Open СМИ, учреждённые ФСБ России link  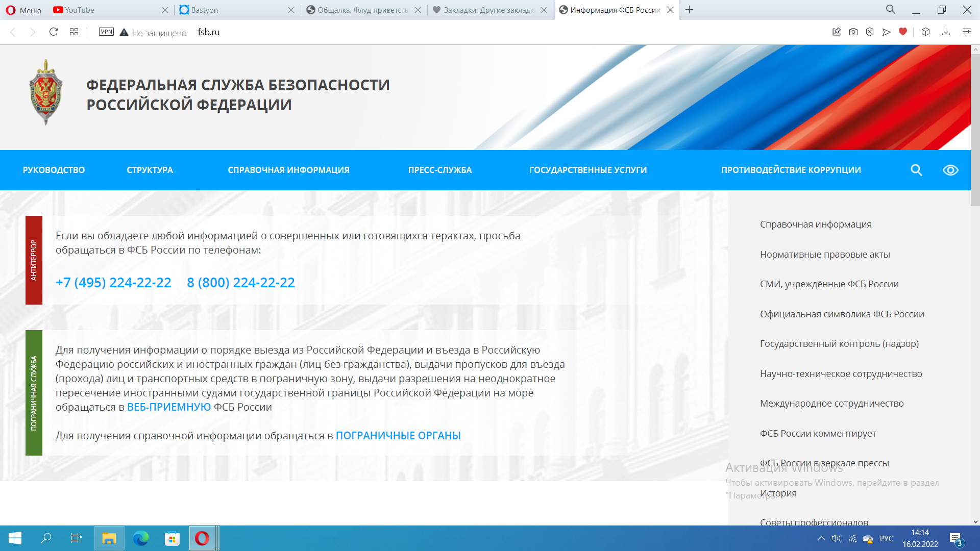point(829,284)
